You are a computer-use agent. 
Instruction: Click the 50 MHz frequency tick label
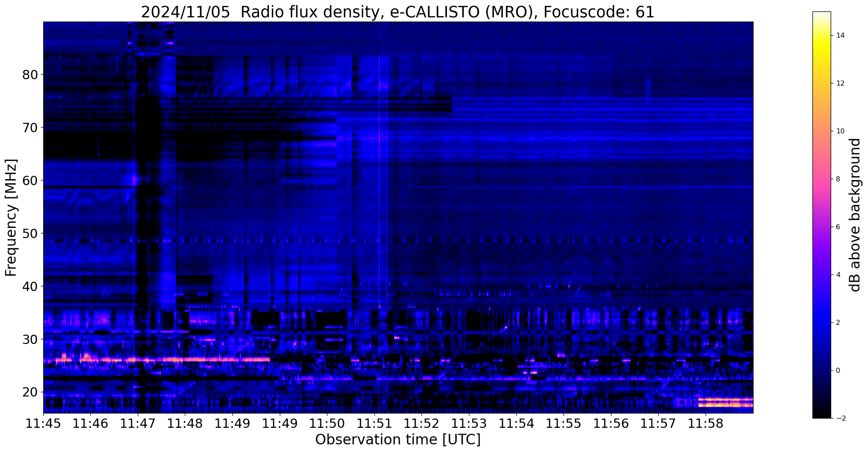(30, 233)
